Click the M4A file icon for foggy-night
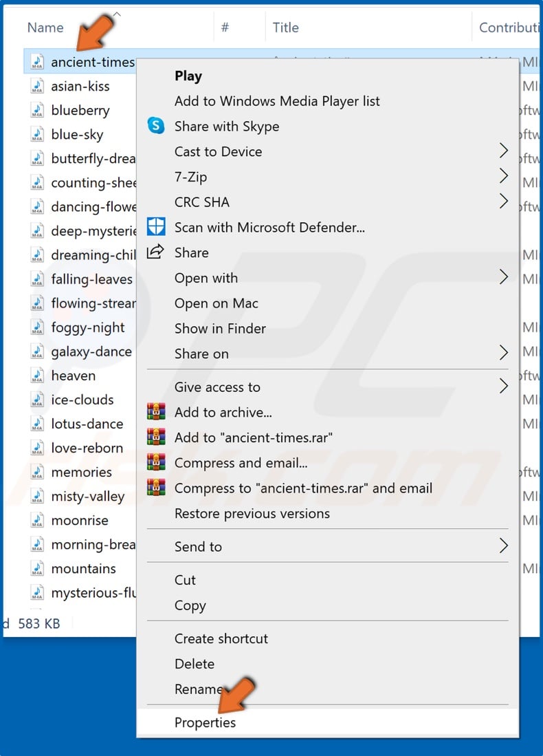 click(37, 327)
